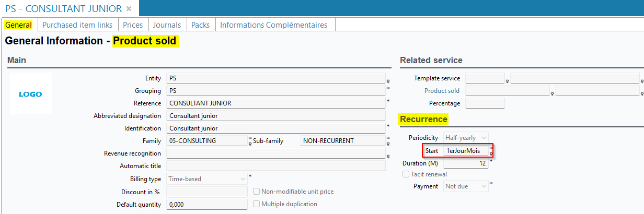Click lookup icon after Product sold code field

(x=553, y=94)
